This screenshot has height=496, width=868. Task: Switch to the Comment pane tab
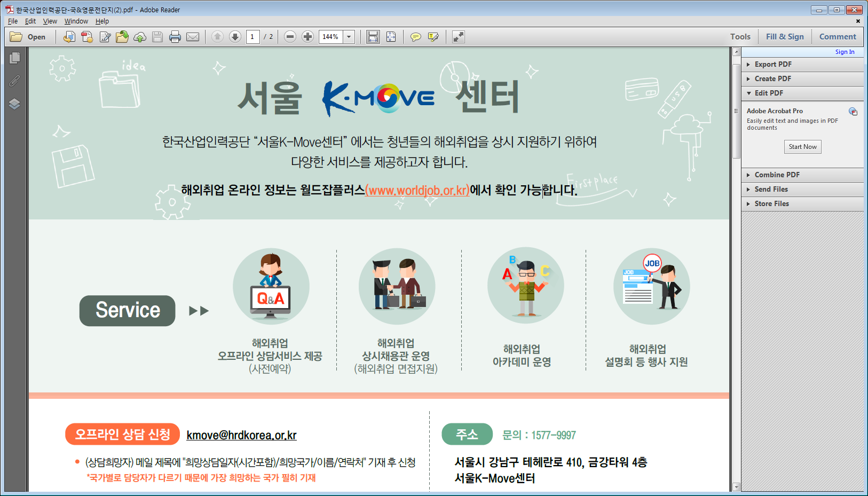pyautogui.click(x=838, y=37)
